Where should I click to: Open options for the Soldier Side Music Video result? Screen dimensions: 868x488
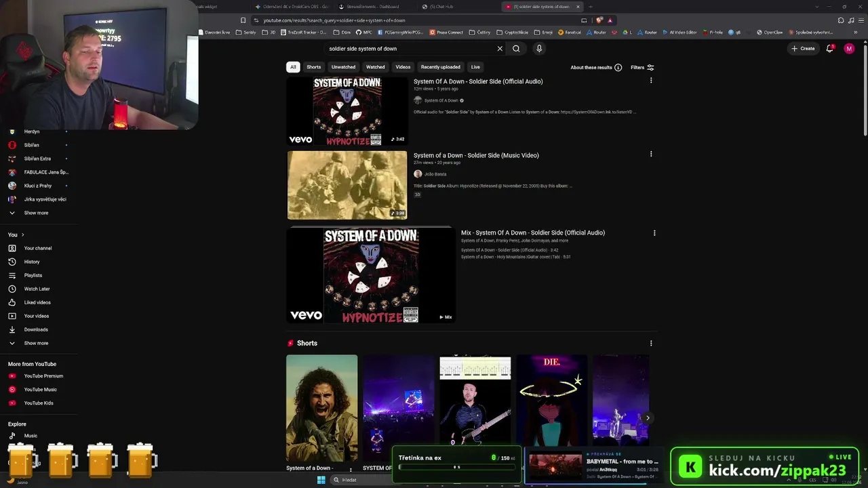pos(651,155)
